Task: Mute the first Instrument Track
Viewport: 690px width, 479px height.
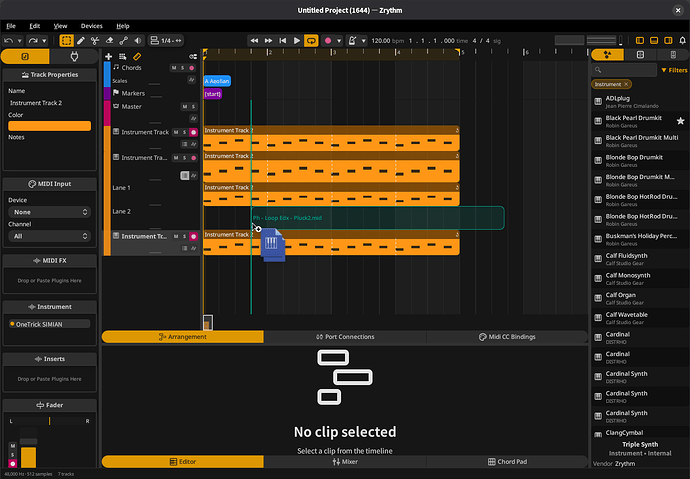Action: [x=176, y=132]
